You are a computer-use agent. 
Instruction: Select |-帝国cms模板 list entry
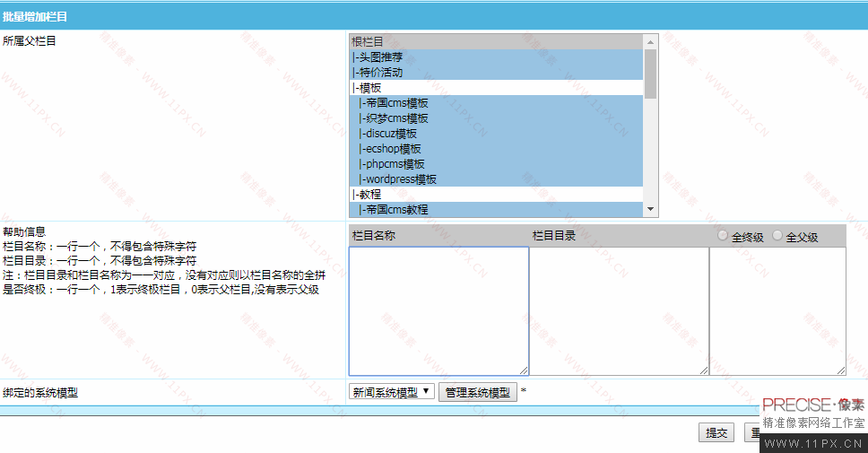(x=496, y=103)
